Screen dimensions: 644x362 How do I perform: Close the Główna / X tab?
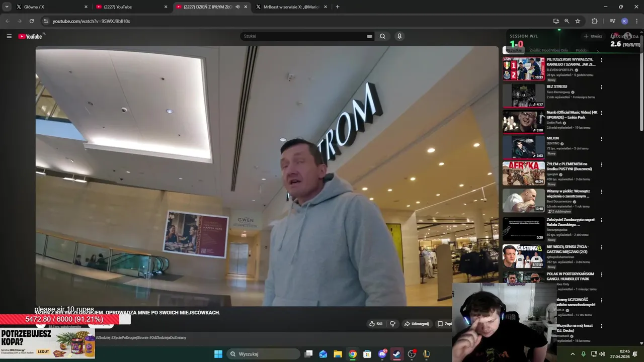click(x=86, y=7)
